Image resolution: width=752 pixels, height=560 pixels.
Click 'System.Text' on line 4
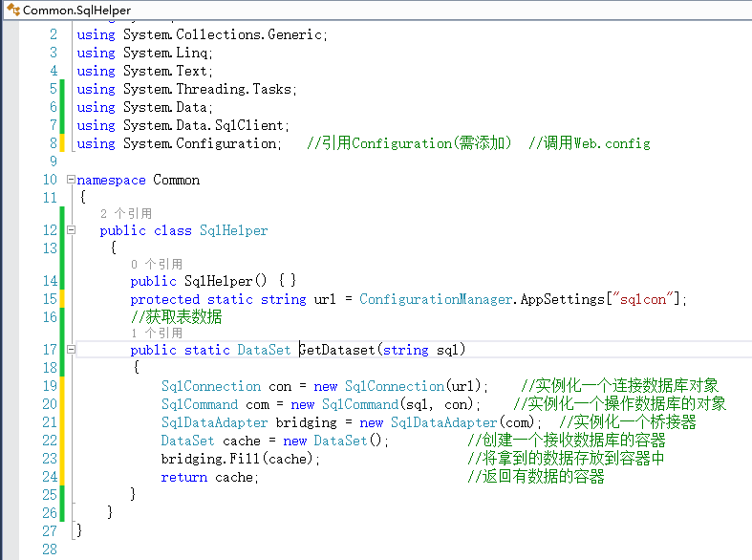coord(165,71)
